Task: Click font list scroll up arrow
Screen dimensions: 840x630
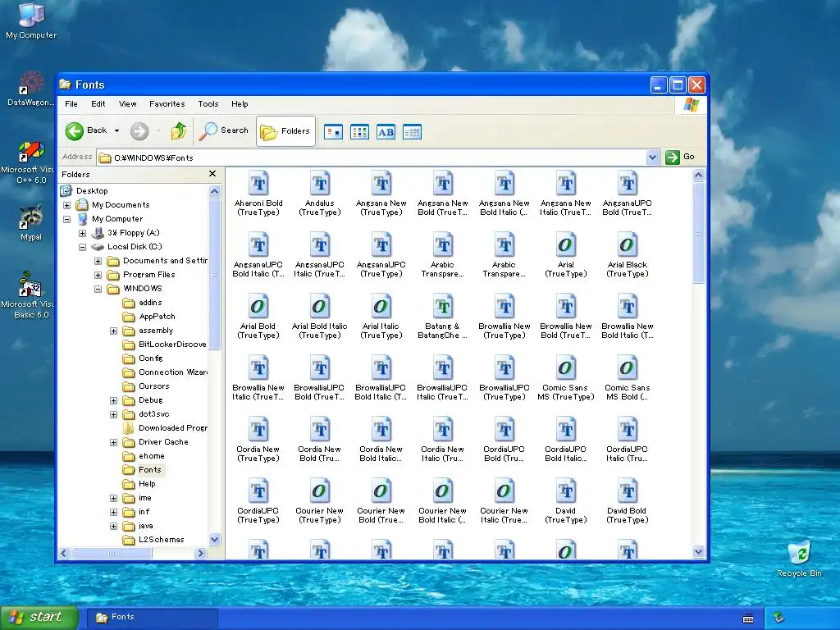Action: pyautogui.click(x=698, y=176)
